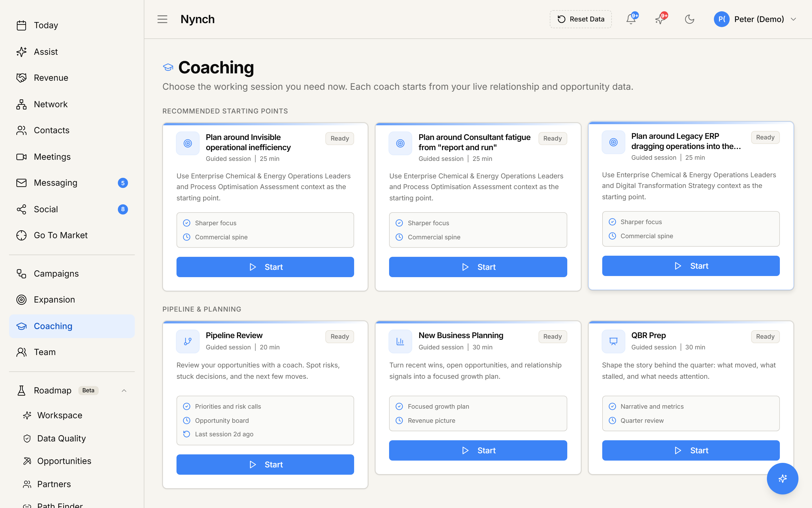
Task: Click Ready badge on Pipeline Review card
Action: pyautogui.click(x=339, y=337)
